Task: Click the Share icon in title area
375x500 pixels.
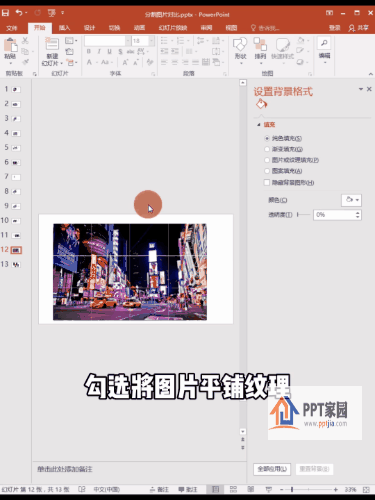Action: [x=352, y=28]
